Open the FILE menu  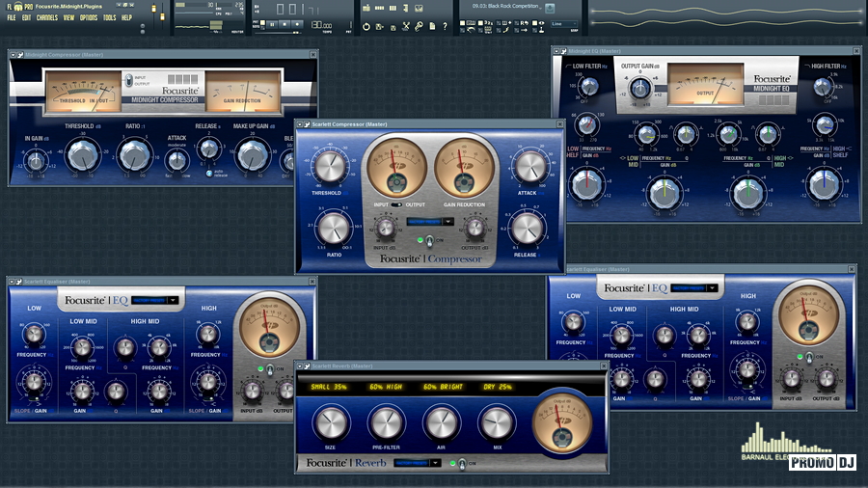point(12,17)
